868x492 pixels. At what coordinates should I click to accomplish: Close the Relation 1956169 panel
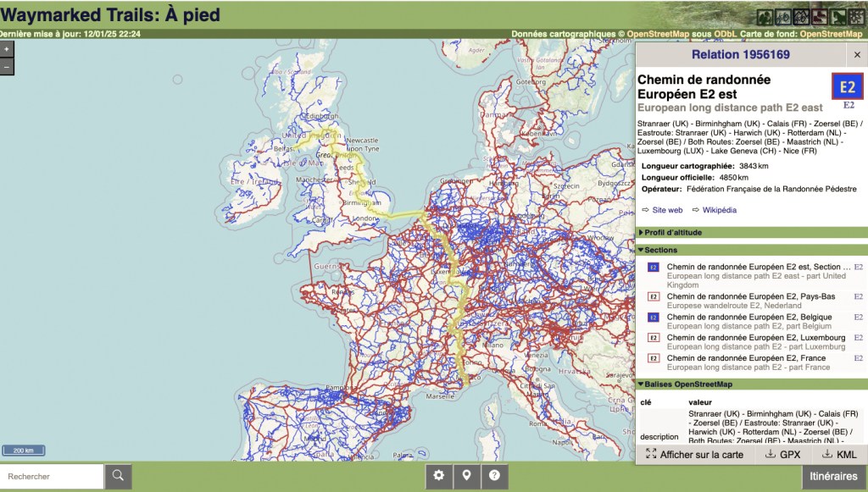(856, 55)
